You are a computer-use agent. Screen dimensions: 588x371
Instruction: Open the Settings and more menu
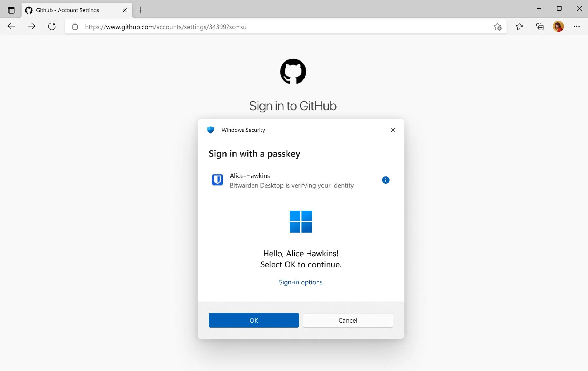tap(576, 26)
